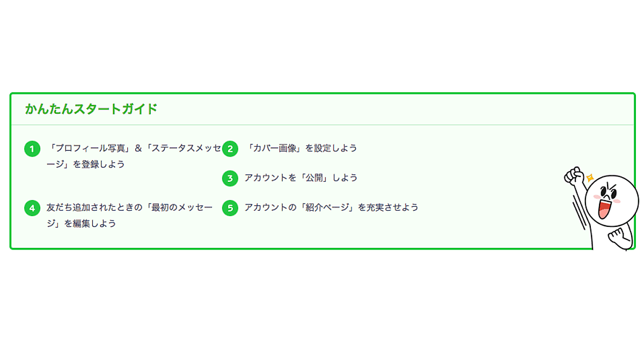Click the green number 1 step icon
The image size is (644, 338).
32,149
